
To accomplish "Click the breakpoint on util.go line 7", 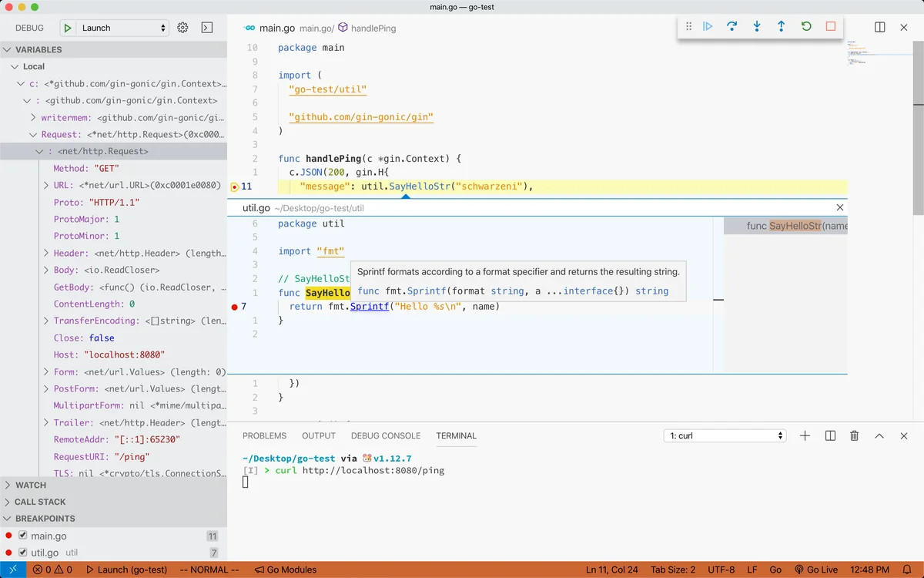I will [x=235, y=307].
